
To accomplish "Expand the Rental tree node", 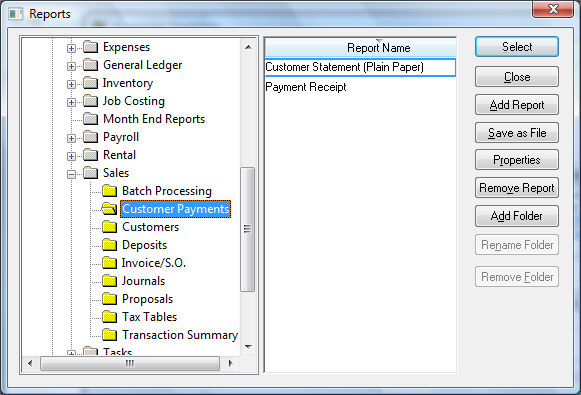I will click(x=72, y=156).
